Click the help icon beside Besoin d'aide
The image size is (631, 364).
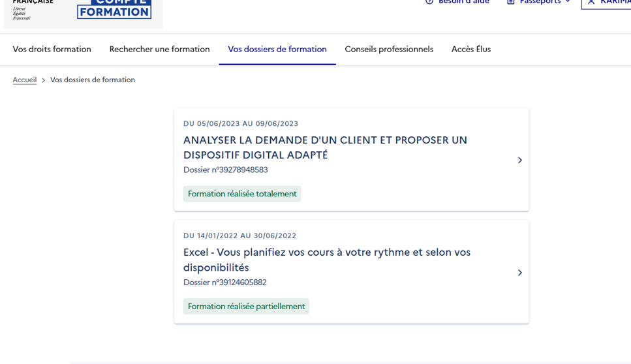tap(429, 2)
